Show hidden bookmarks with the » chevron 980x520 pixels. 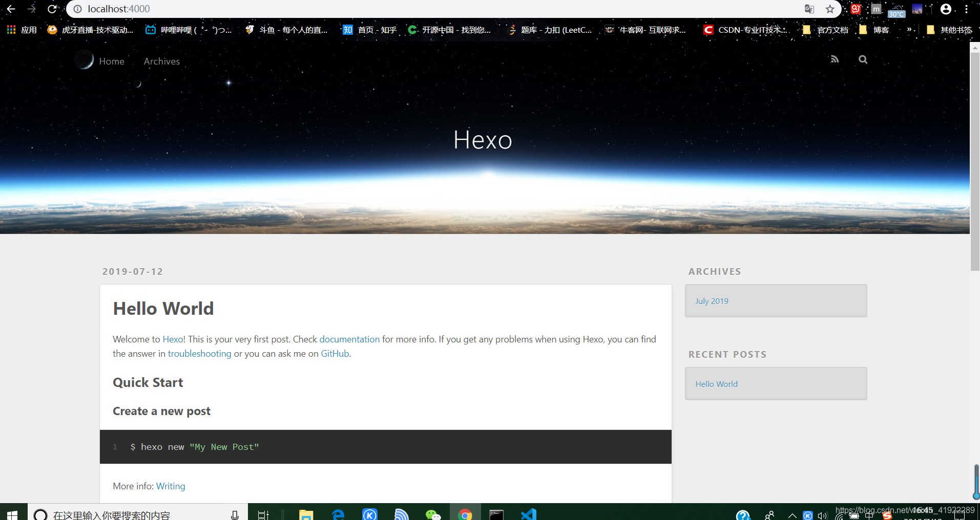[x=909, y=30]
